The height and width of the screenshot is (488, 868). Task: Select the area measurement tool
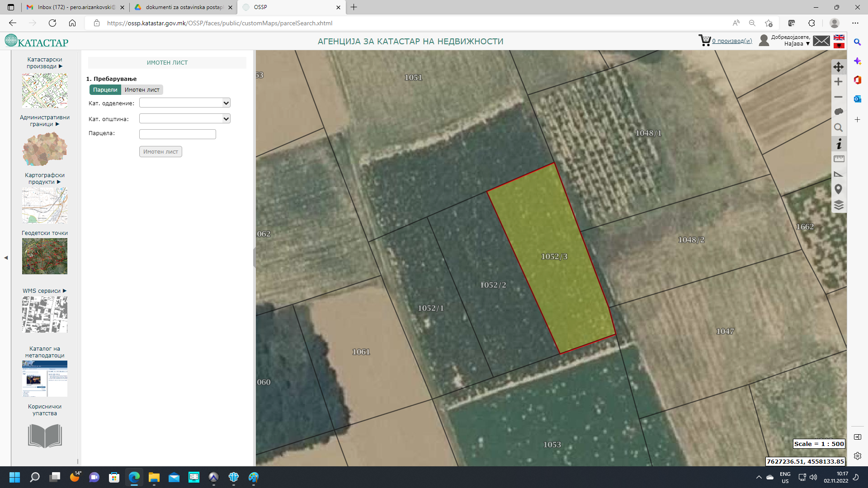click(x=839, y=174)
